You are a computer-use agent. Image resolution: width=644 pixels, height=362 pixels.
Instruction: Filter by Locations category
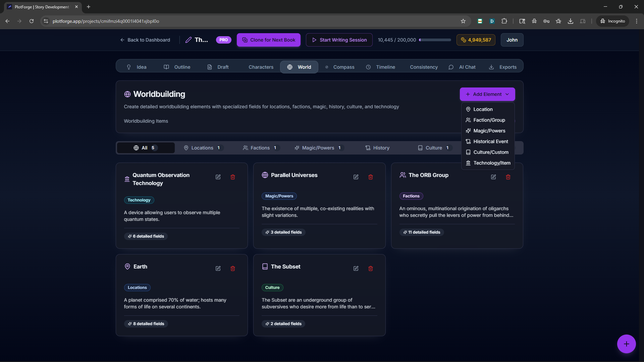click(x=204, y=148)
